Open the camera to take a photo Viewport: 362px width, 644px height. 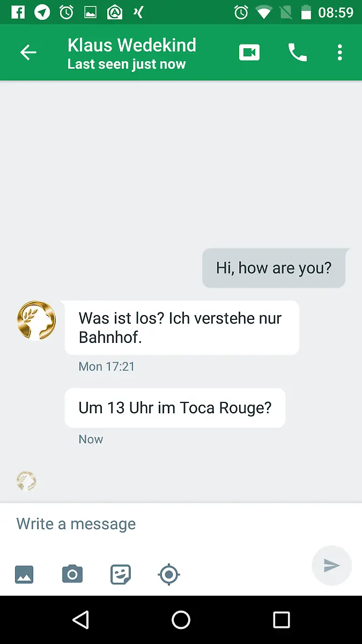[x=72, y=574]
